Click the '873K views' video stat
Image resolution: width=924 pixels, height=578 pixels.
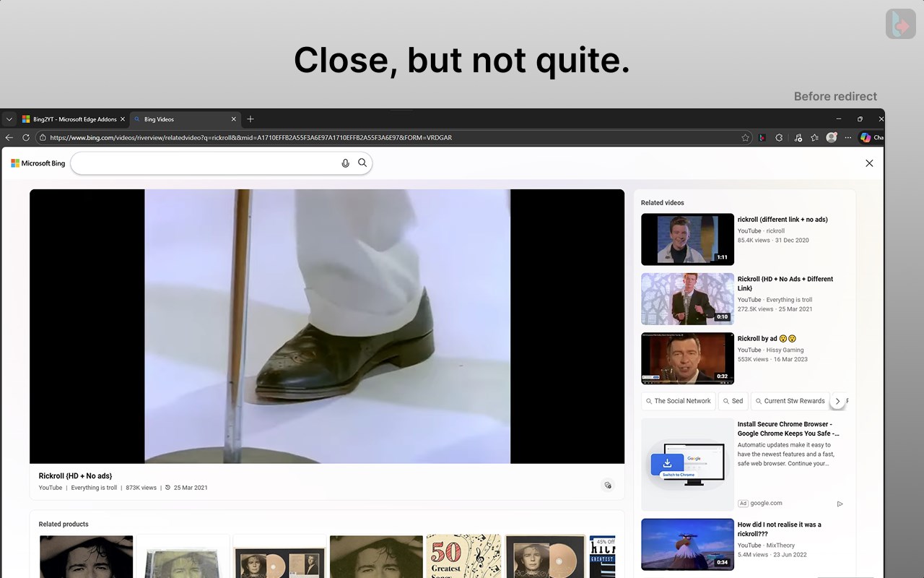tap(141, 488)
